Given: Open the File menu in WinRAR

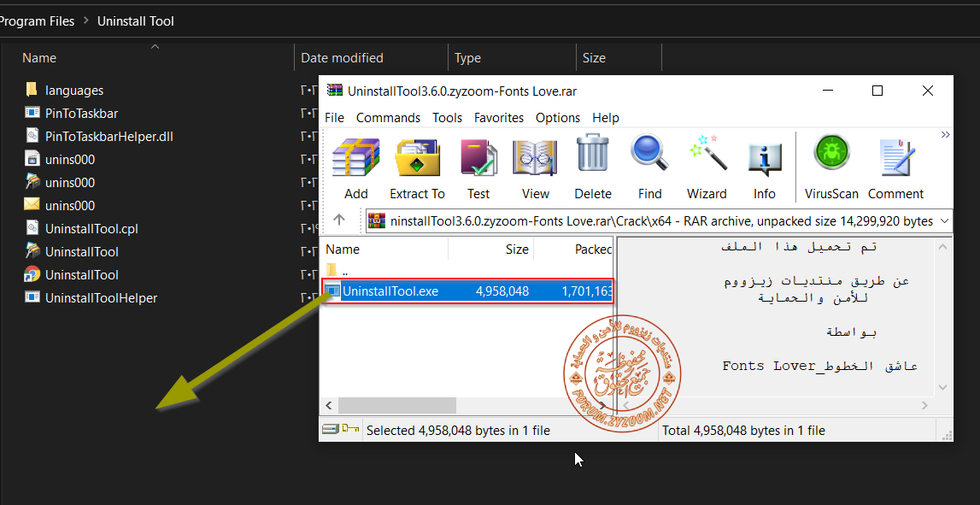Looking at the screenshot, I should [x=334, y=118].
